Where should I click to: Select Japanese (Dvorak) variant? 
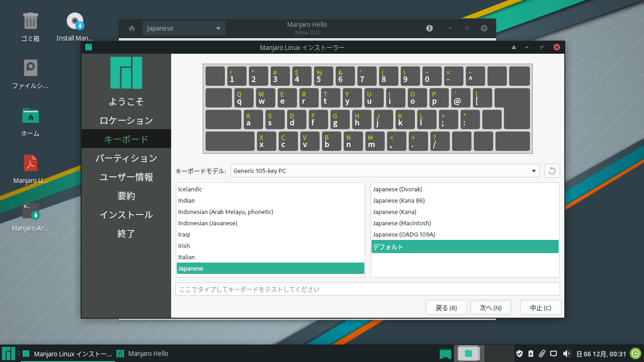coord(465,189)
